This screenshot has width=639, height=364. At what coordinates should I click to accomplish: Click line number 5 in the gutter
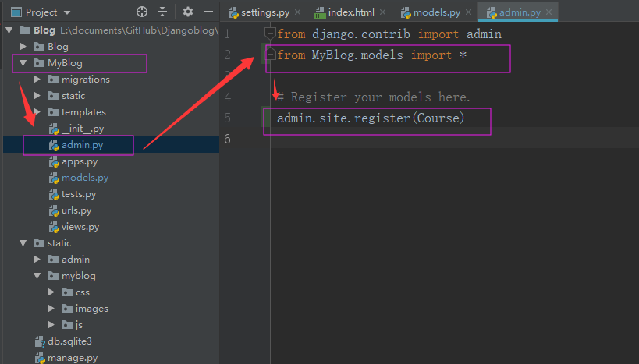(227, 118)
